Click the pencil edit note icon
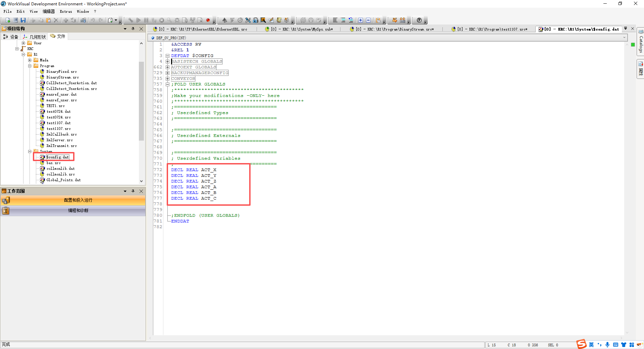 (271, 20)
